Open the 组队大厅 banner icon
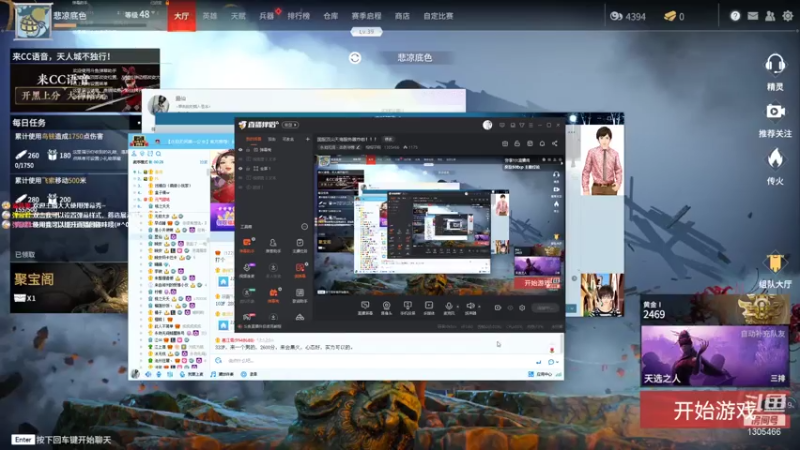 pyautogui.click(x=774, y=263)
